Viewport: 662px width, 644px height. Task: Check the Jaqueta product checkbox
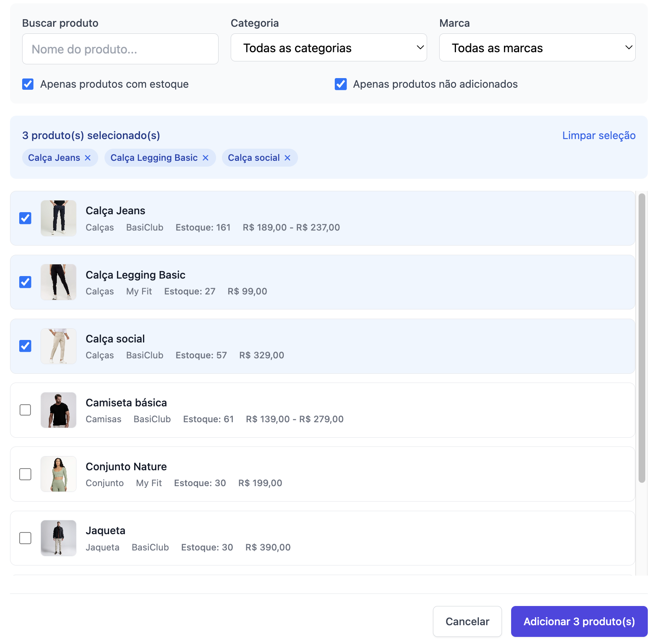(x=25, y=538)
